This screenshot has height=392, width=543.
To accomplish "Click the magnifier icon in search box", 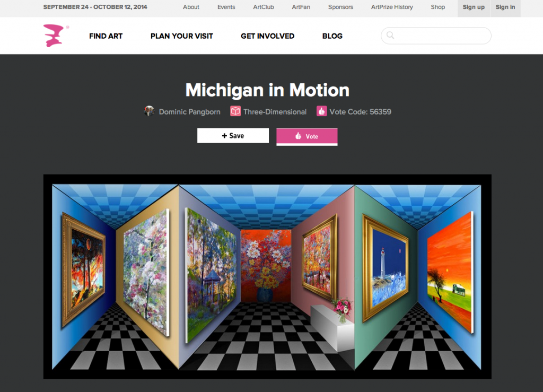I will pos(390,36).
